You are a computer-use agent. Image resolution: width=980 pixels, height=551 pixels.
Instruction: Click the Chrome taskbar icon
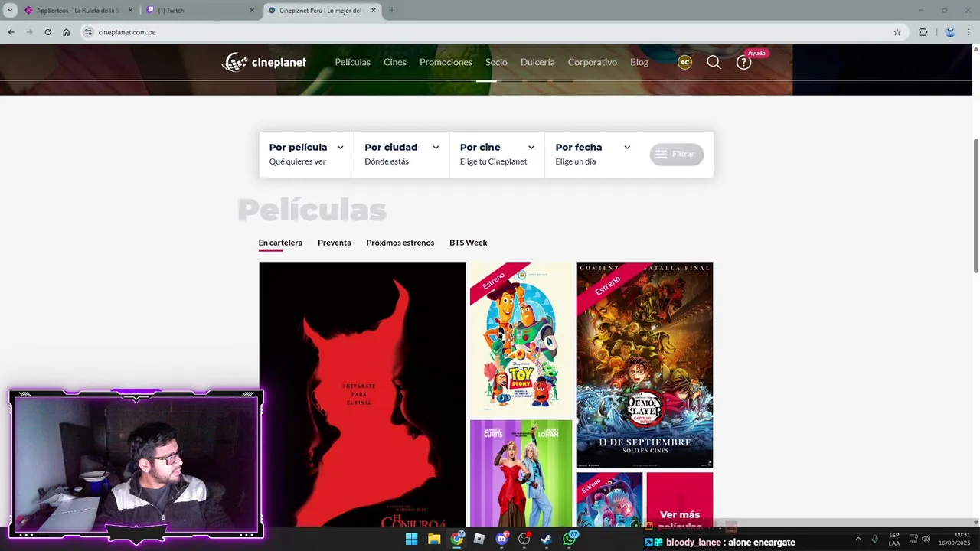click(x=457, y=539)
